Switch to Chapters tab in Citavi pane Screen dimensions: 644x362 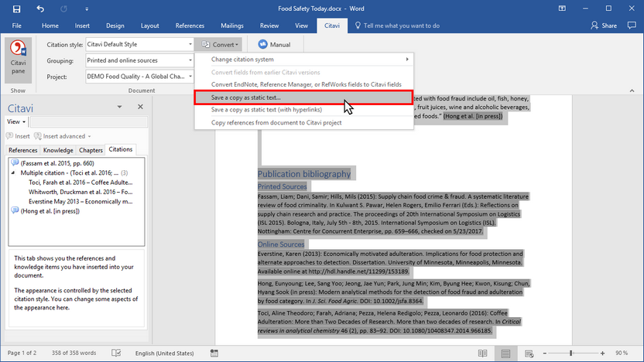pyautogui.click(x=91, y=150)
